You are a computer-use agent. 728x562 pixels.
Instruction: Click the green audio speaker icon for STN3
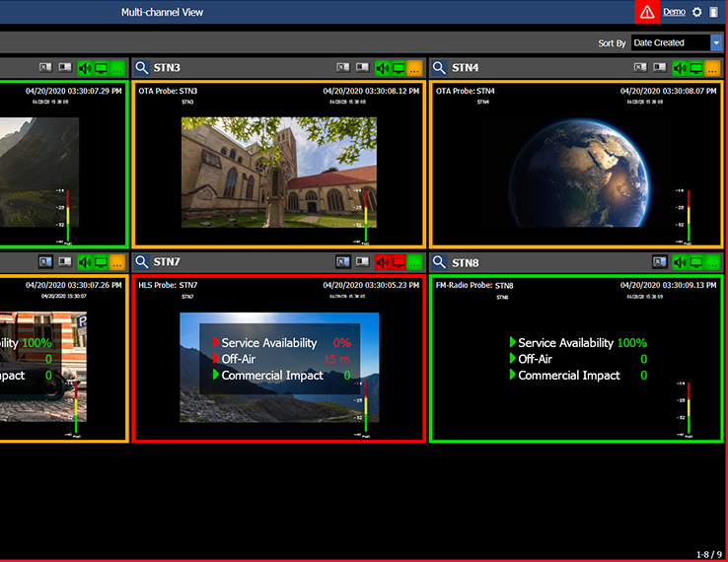click(383, 68)
